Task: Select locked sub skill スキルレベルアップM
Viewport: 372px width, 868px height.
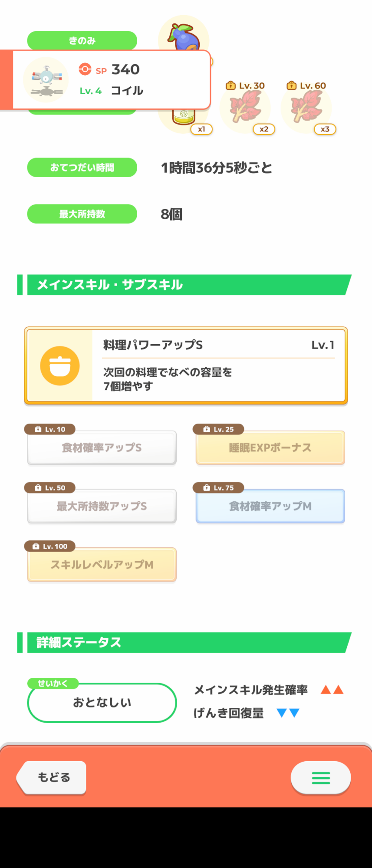Action: point(102,565)
